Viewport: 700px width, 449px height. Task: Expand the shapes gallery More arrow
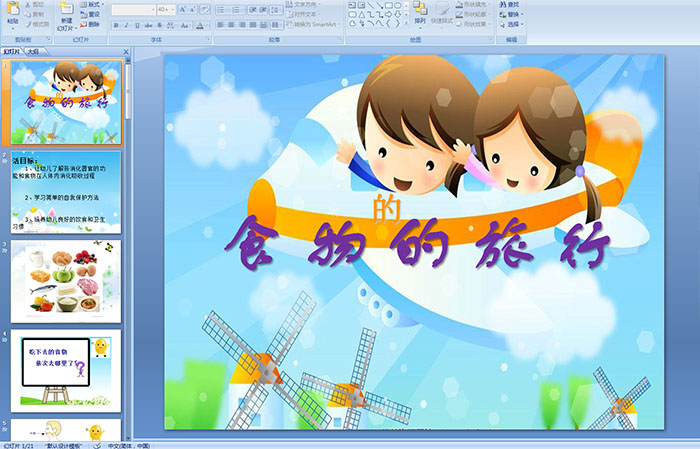pyautogui.click(x=406, y=23)
